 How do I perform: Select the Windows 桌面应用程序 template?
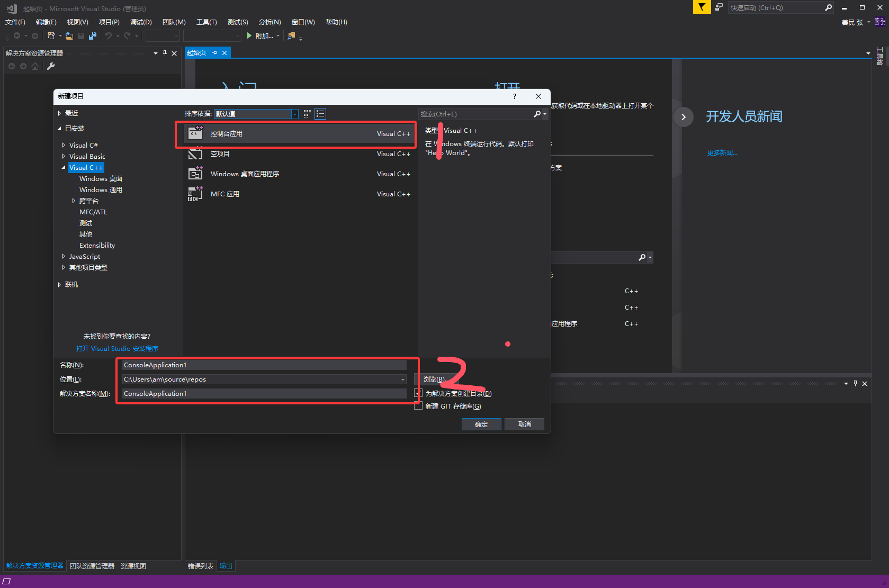[x=299, y=174]
